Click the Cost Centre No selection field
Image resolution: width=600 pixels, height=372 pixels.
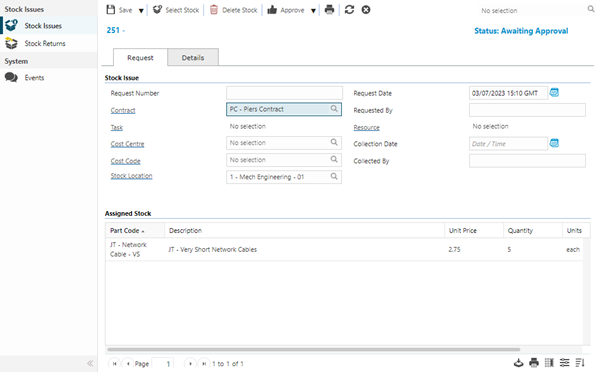[x=284, y=143]
